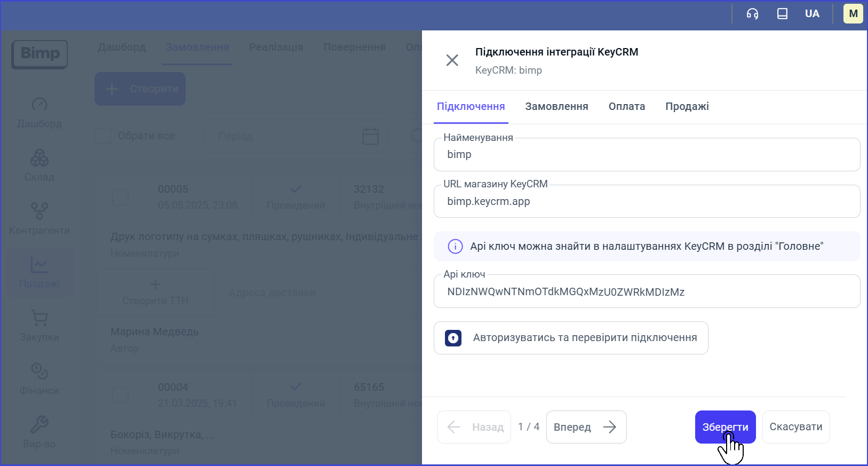Screen dimensions: 868x466
Task: Click Бокоріз, Викрутка nomenclature text
Action: pyautogui.click(x=162, y=435)
